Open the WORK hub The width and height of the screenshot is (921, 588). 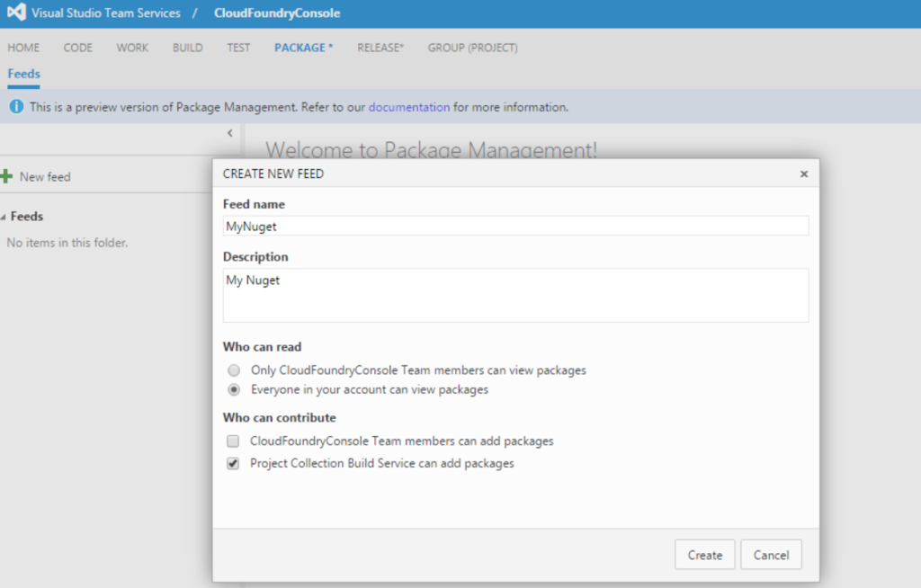tap(132, 48)
